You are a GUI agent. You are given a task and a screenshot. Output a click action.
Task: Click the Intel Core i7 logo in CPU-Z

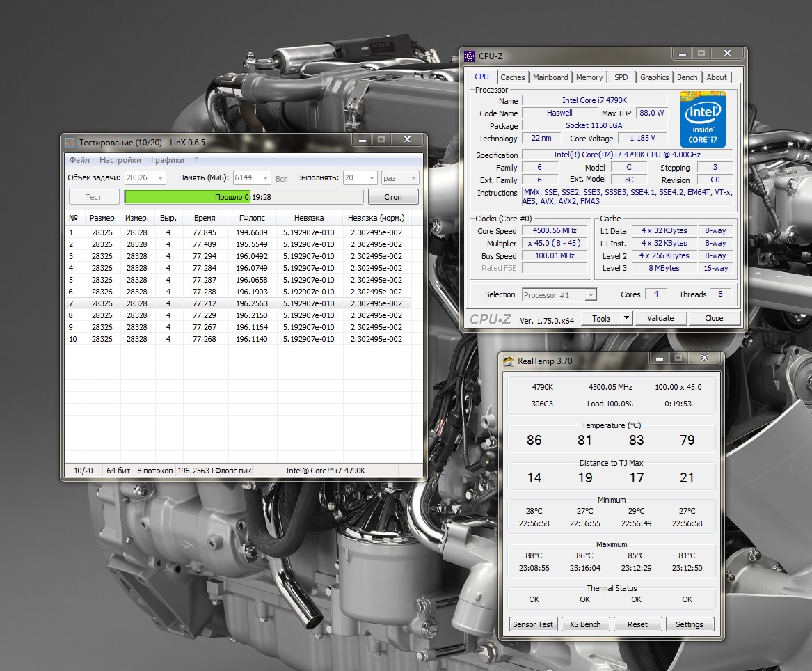coord(703,119)
